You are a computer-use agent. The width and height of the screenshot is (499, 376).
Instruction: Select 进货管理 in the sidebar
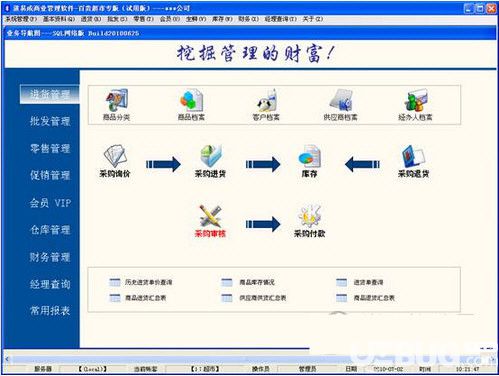(x=50, y=94)
